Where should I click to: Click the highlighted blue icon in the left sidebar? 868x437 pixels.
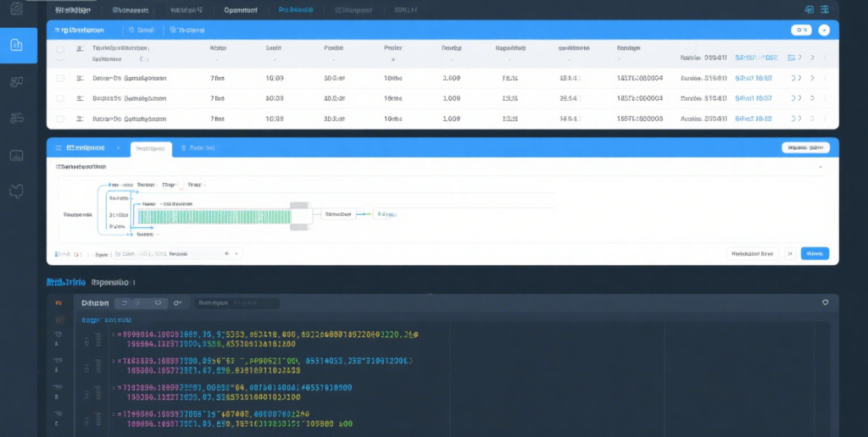coord(18,45)
